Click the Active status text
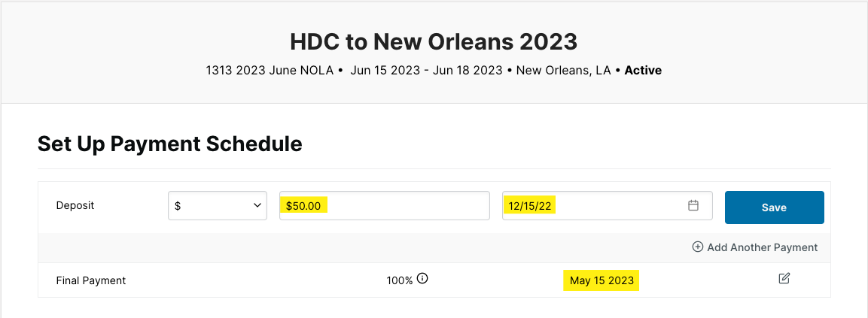 643,71
